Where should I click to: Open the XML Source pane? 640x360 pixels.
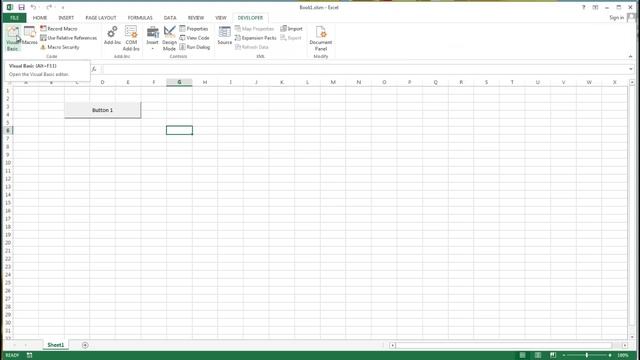[x=224, y=36]
